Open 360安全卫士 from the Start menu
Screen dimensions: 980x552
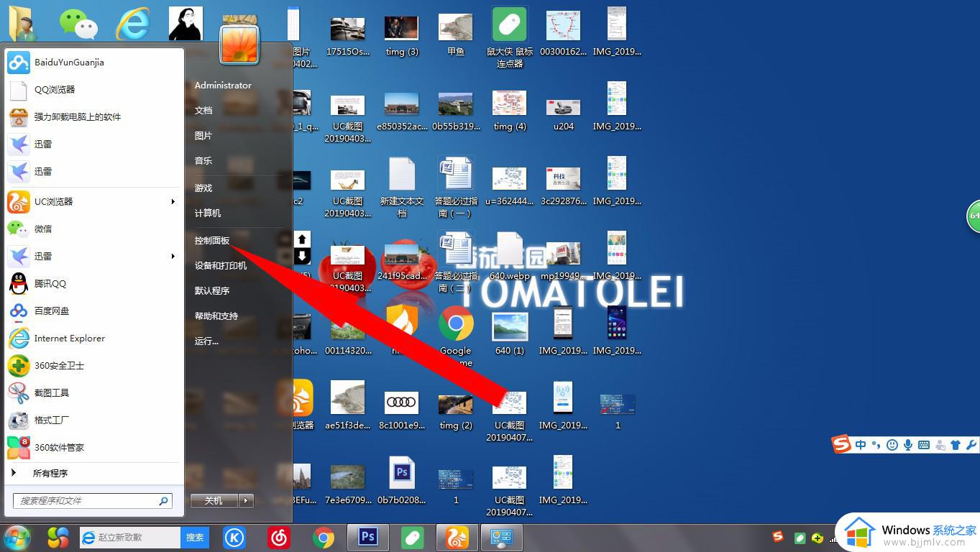(93, 366)
